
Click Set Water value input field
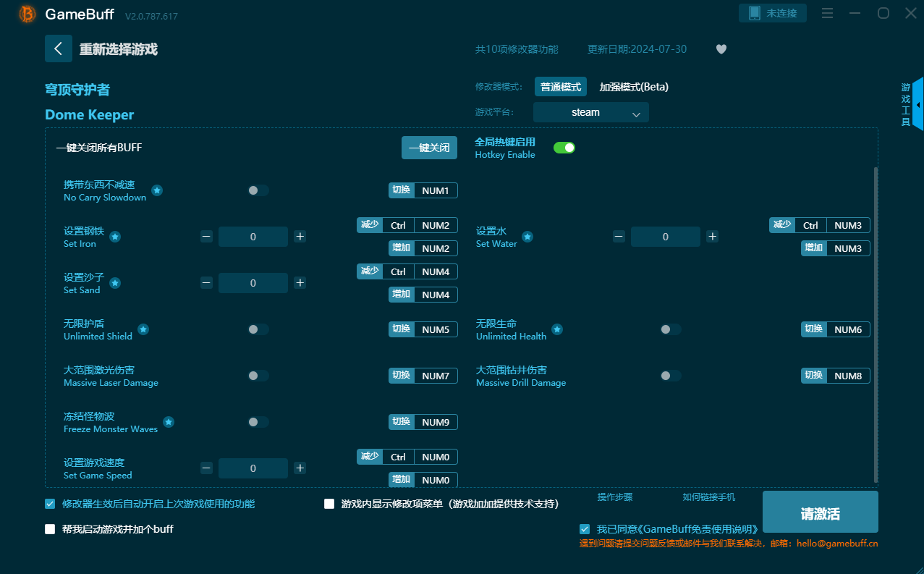(x=666, y=237)
